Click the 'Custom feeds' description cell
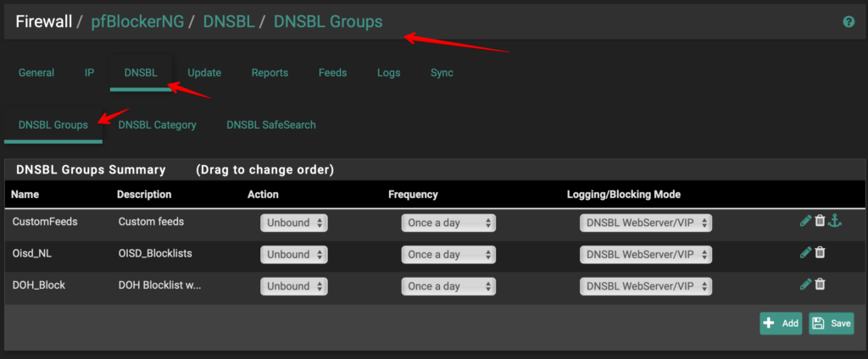The width and height of the screenshot is (868, 359). (x=151, y=221)
